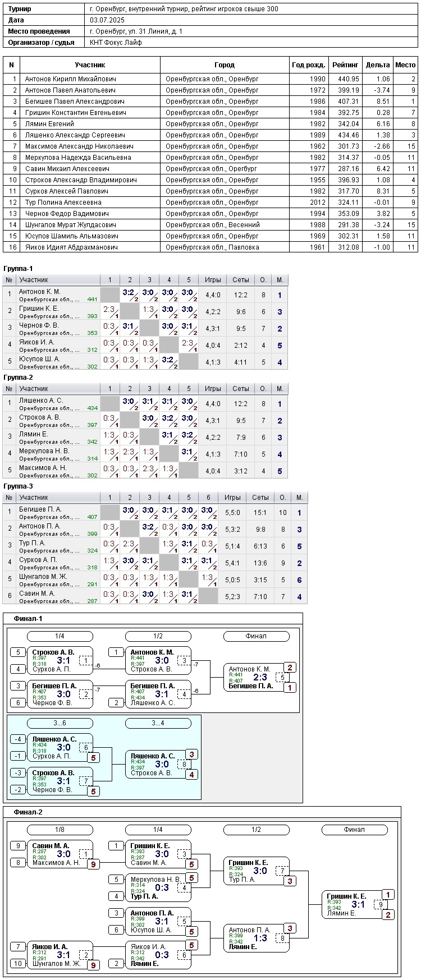Click the Дельта column header

pyautogui.click(x=377, y=65)
